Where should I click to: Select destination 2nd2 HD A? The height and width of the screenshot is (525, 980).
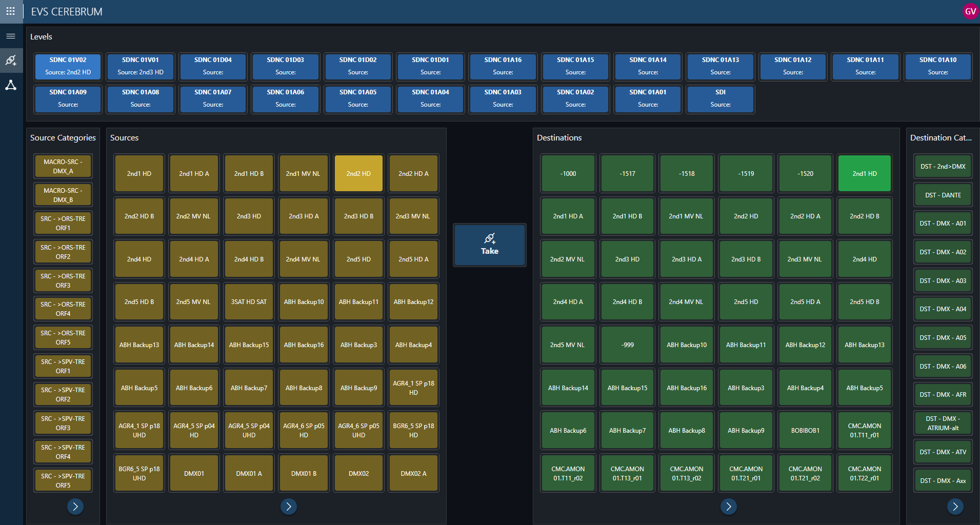pyautogui.click(x=805, y=216)
